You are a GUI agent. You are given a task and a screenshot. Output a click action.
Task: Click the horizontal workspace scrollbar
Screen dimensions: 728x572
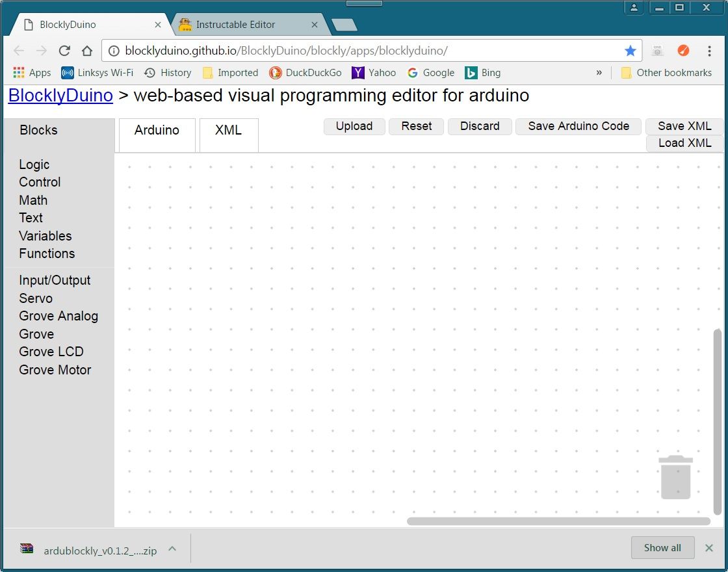pyautogui.click(x=558, y=521)
